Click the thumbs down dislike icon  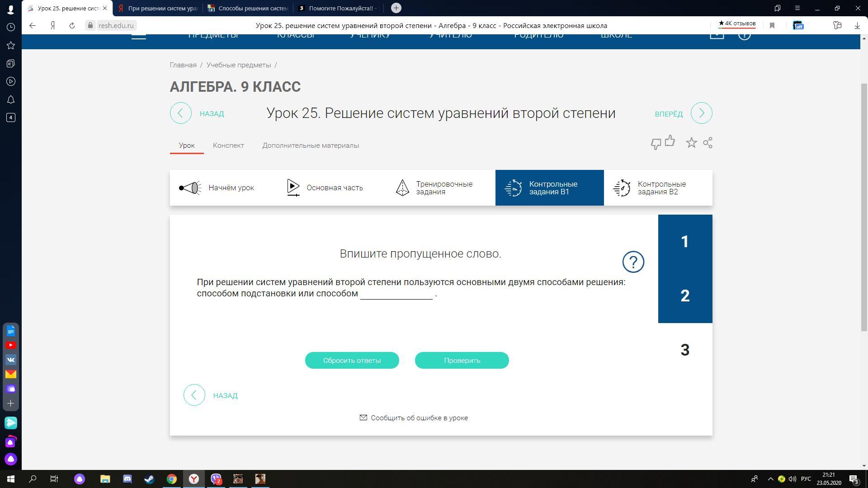[x=656, y=144]
